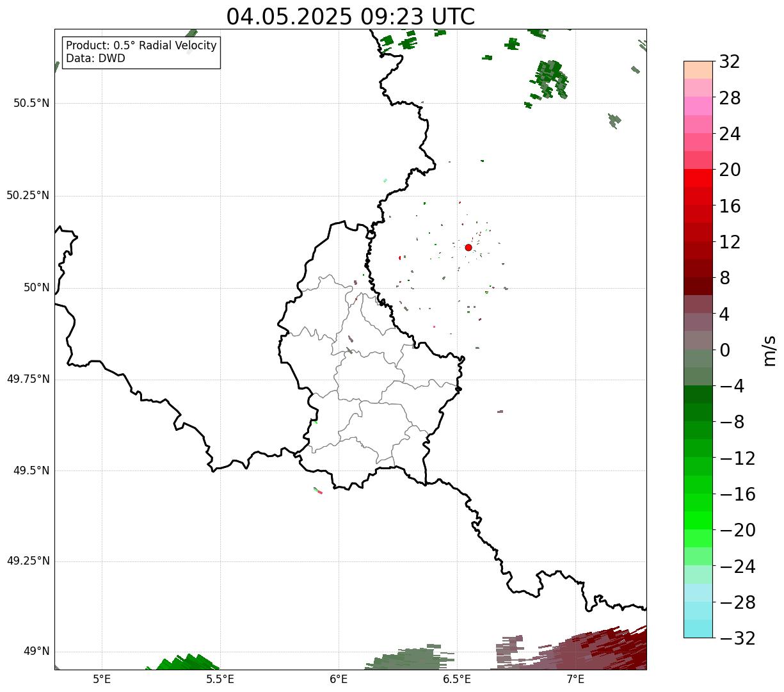Click the title "04.05.2025 09:23 UTC"
This screenshot has width=784, height=692.
351,17
